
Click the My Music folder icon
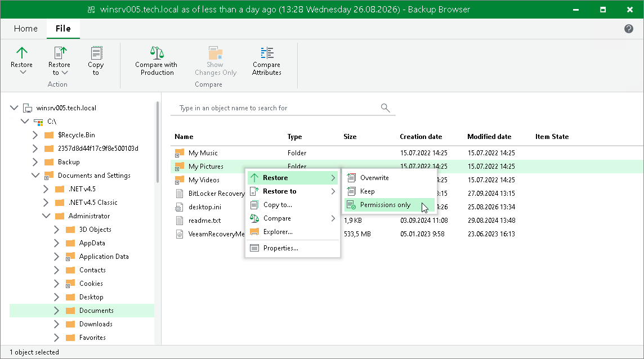pyautogui.click(x=180, y=153)
